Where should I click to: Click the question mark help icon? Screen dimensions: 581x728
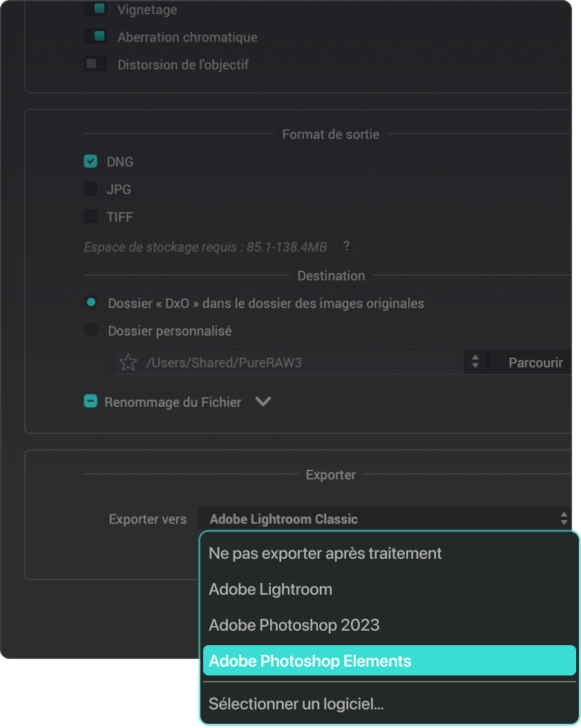point(346,246)
